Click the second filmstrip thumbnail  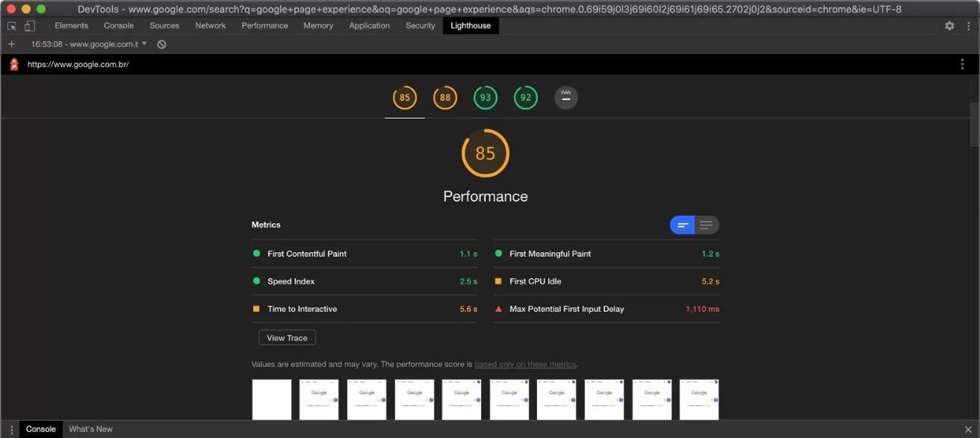pyautogui.click(x=319, y=400)
